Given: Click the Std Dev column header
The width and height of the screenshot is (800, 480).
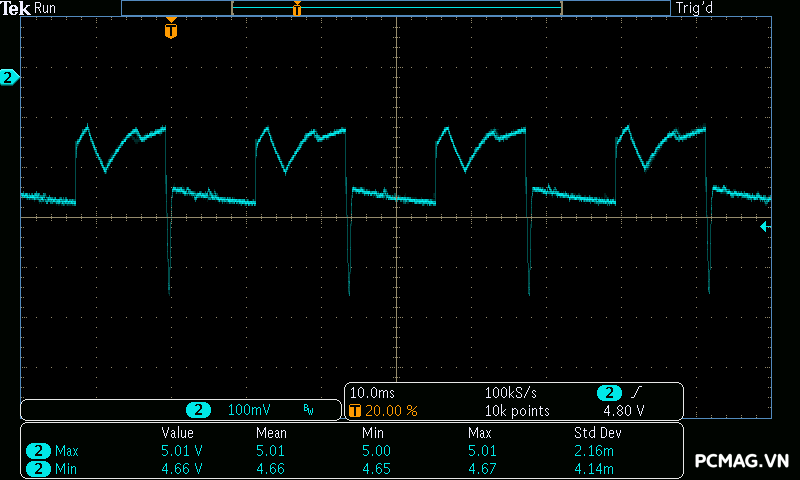Looking at the screenshot, I should point(595,433).
